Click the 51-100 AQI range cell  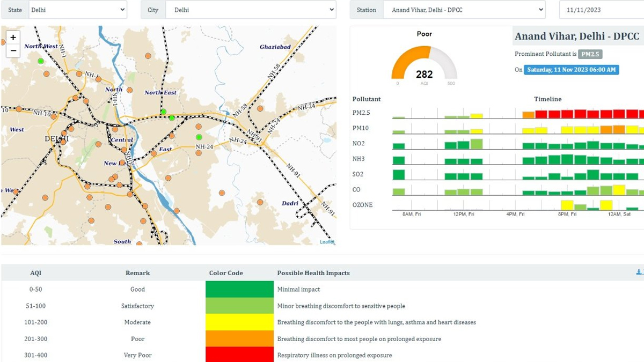pos(35,306)
